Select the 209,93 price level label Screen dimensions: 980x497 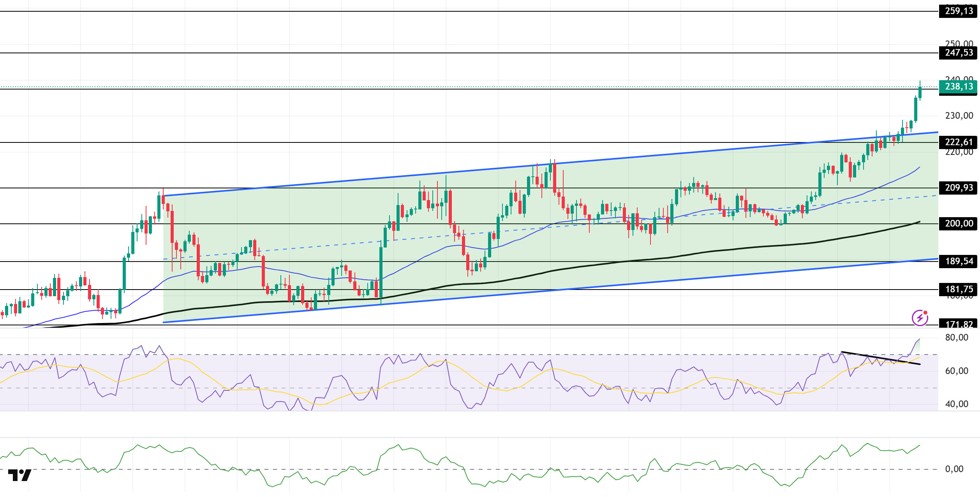958,188
